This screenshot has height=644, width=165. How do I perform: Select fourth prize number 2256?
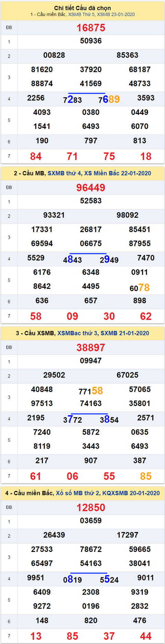click(x=36, y=98)
